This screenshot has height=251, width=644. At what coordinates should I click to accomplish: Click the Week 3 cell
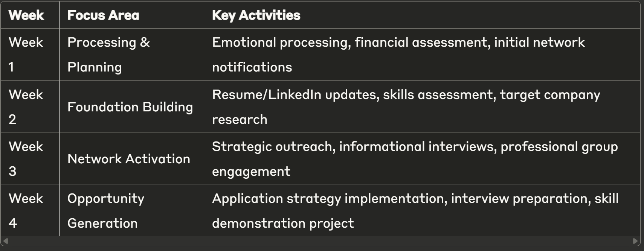coord(30,158)
